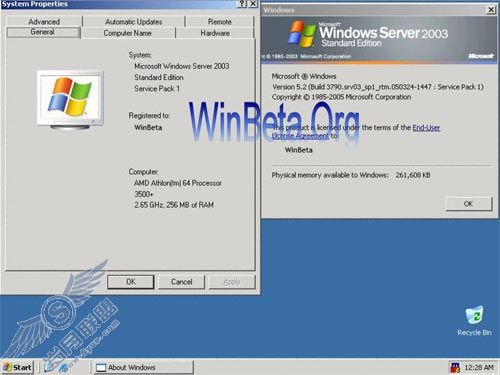Switch to the Hardware tab
The image size is (500, 375).
pyautogui.click(x=215, y=33)
